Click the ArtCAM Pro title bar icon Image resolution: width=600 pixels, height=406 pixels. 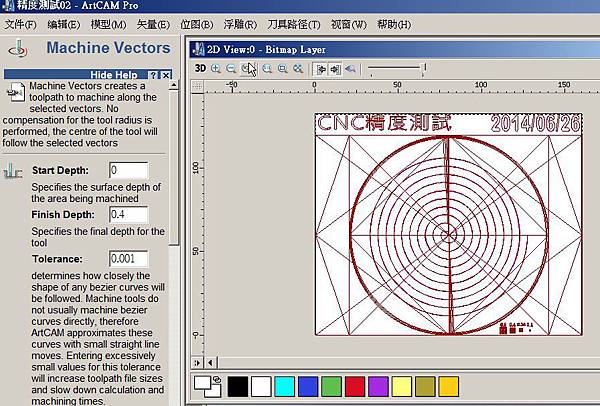coord(8,5)
